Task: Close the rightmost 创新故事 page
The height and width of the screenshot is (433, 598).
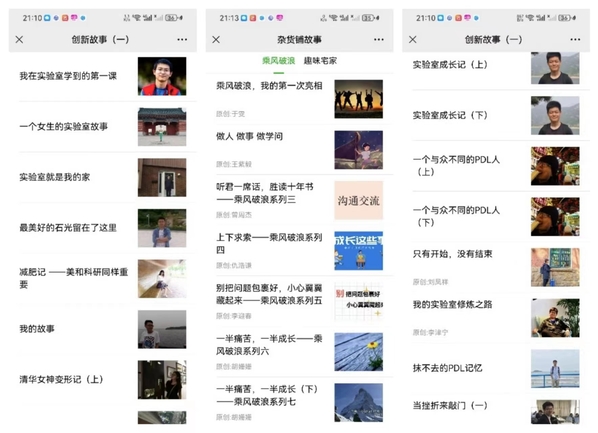Action: coord(413,39)
